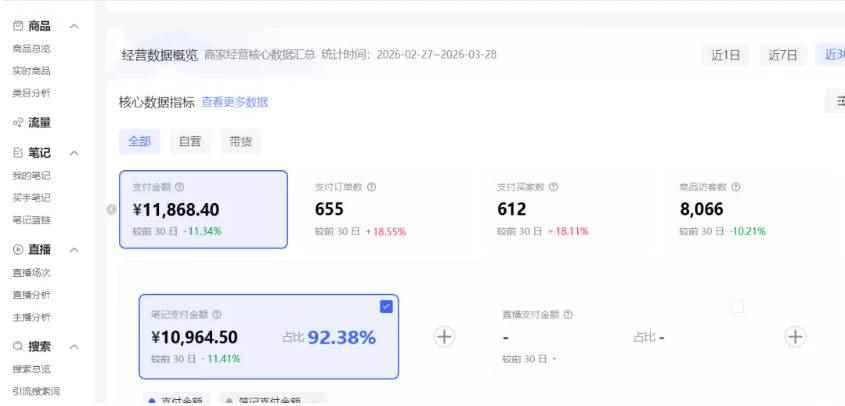The width and height of the screenshot is (845, 406).
Task: Click the 8,066 visitor count value
Action: pos(702,209)
